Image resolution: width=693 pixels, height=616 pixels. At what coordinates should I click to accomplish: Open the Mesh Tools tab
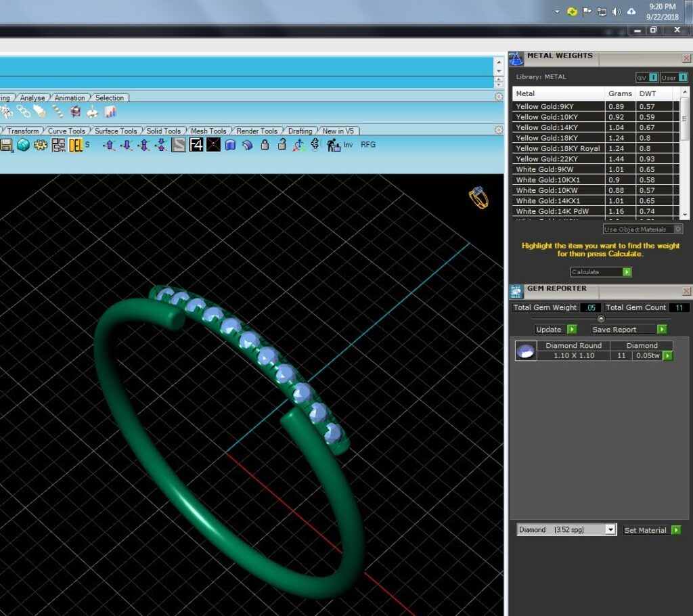(208, 131)
